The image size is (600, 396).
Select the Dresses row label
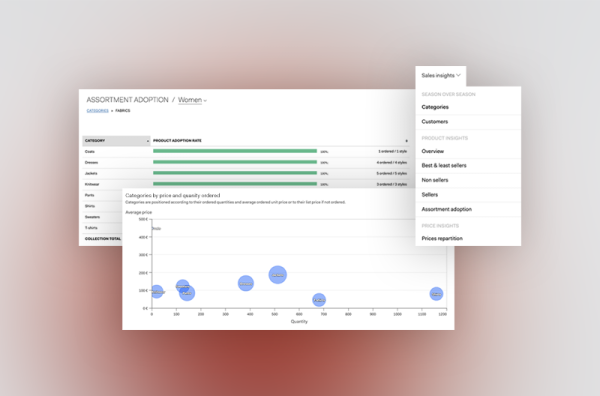tap(91, 163)
